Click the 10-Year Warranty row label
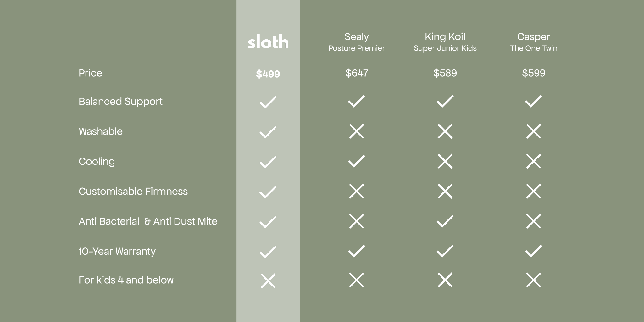Viewport: 644px width, 322px height. click(117, 251)
